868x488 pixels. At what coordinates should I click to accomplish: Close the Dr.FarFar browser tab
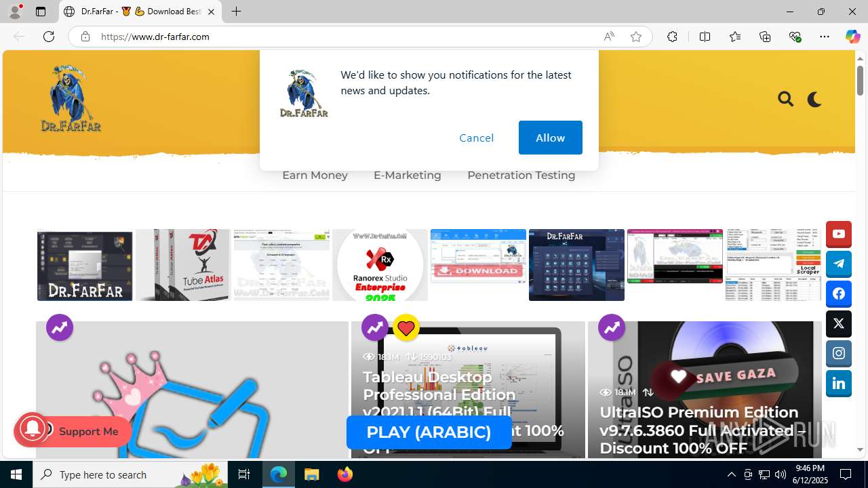[x=212, y=12]
